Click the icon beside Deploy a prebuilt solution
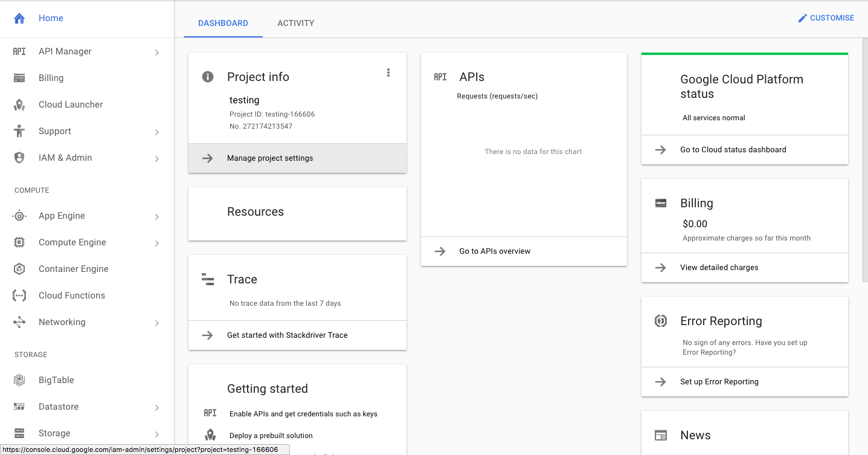868x455 pixels. tap(210, 435)
